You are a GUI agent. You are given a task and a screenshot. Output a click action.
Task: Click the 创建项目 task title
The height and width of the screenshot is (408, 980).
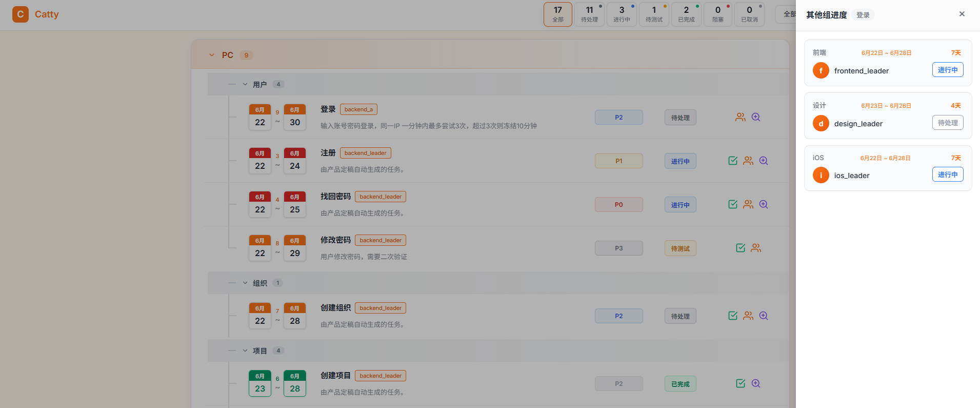click(336, 376)
